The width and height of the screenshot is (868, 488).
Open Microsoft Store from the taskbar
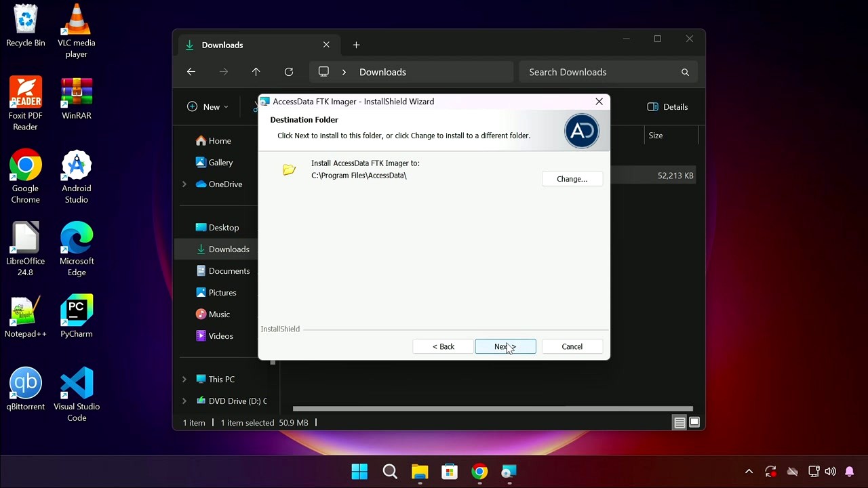(x=450, y=471)
